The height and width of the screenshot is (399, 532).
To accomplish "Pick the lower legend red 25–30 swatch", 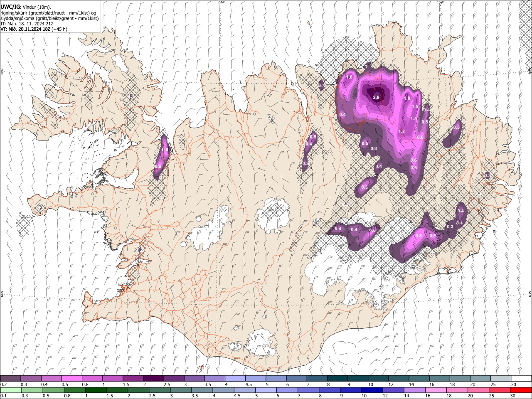I will (500, 390).
